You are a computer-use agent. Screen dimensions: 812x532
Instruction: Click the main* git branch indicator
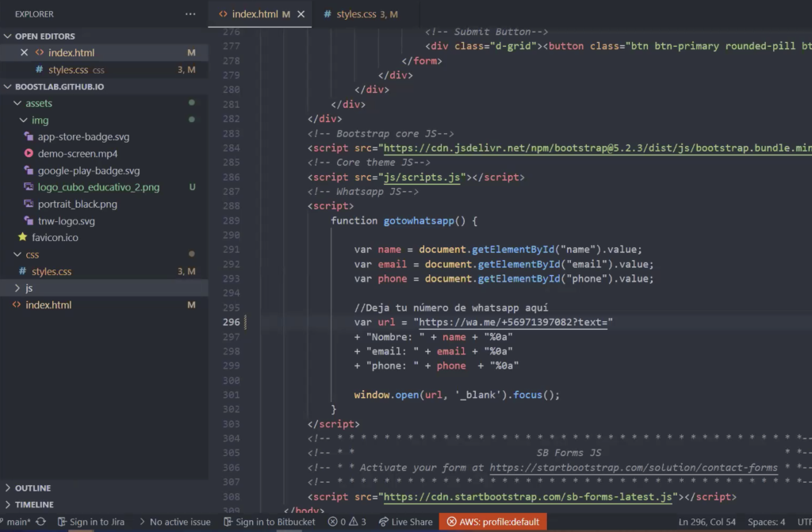[16, 522]
